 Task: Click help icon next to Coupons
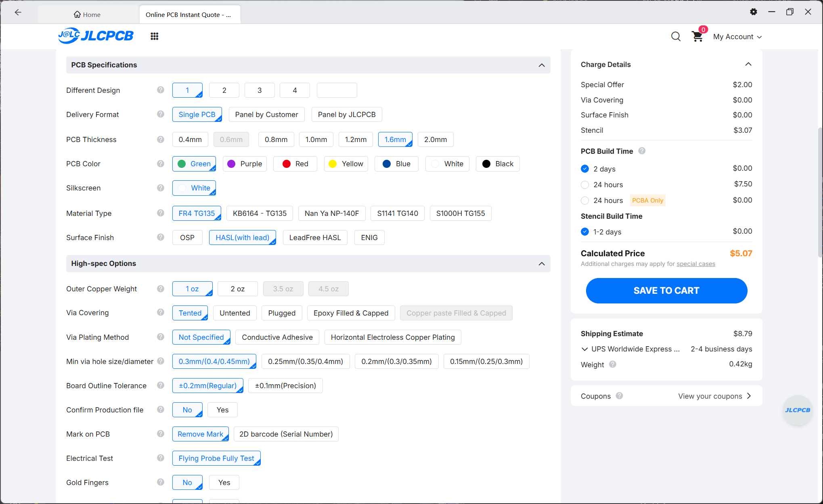(620, 396)
